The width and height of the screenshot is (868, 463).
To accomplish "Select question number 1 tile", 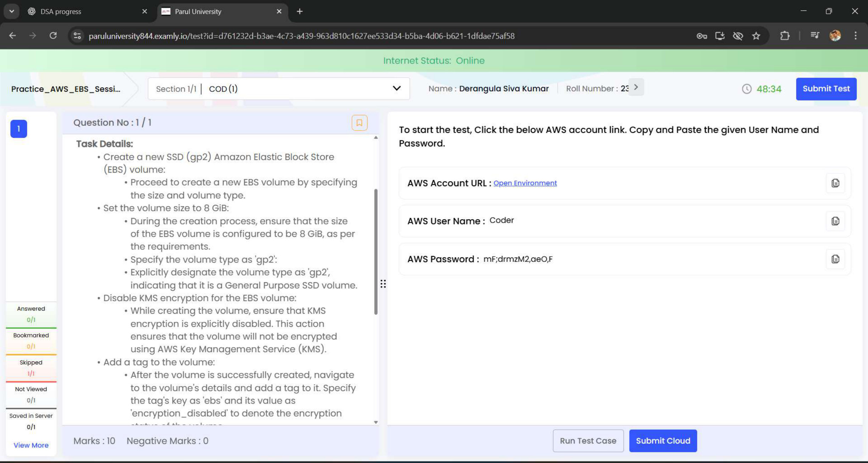I will 19,129.
